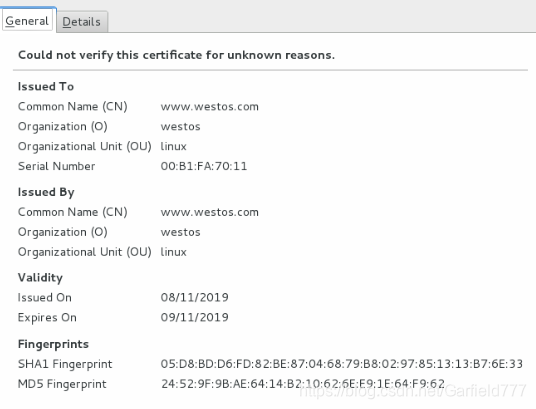Click the Issued By section heading
Image resolution: width=536 pixels, height=409 pixels.
click(x=46, y=192)
